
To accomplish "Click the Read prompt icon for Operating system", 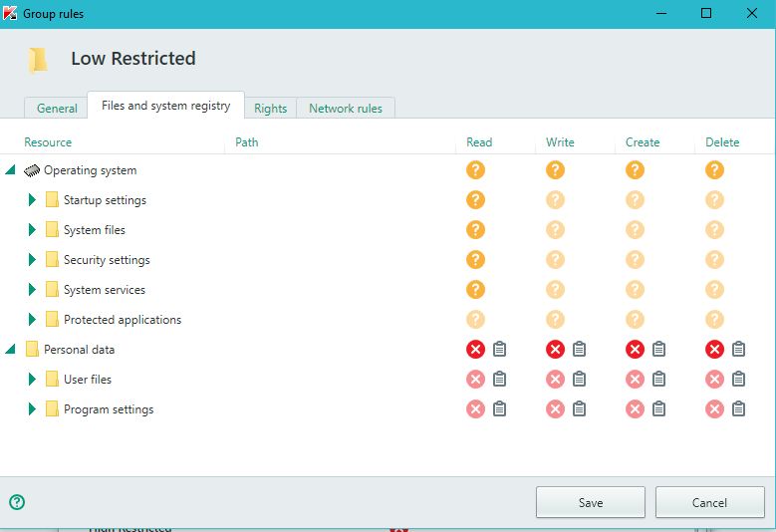I will (475, 170).
